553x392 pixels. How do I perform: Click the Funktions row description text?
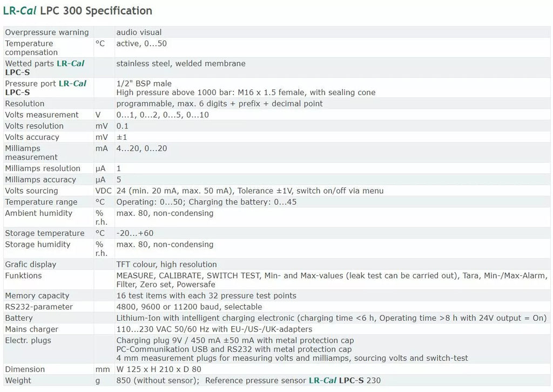(332, 280)
